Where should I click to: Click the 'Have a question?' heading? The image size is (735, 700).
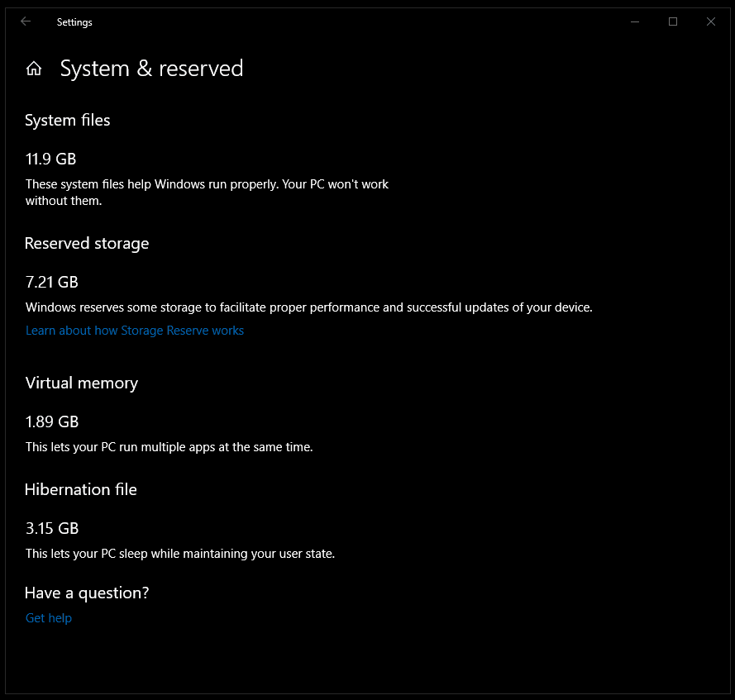(87, 593)
